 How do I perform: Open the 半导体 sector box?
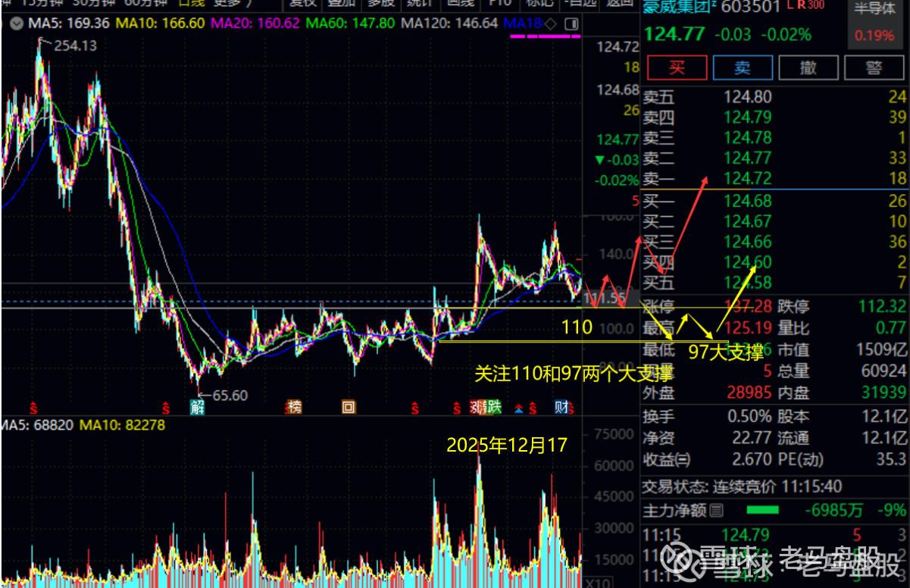[874, 24]
